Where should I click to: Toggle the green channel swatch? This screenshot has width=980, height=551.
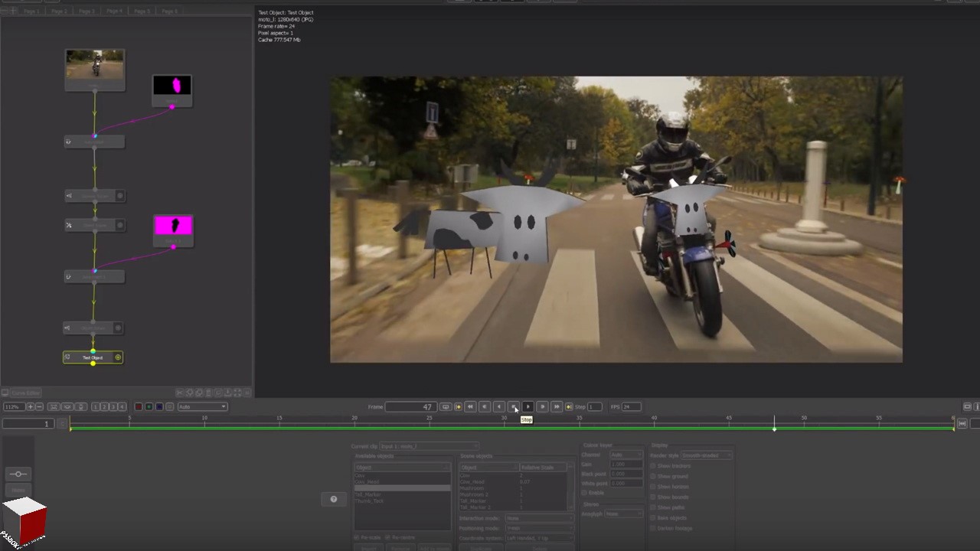[149, 406]
